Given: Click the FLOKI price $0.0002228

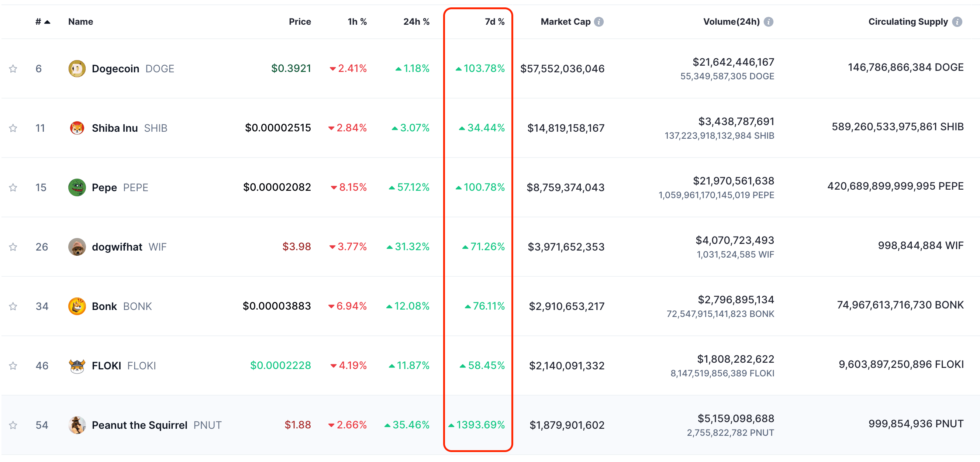Looking at the screenshot, I should pos(280,365).
